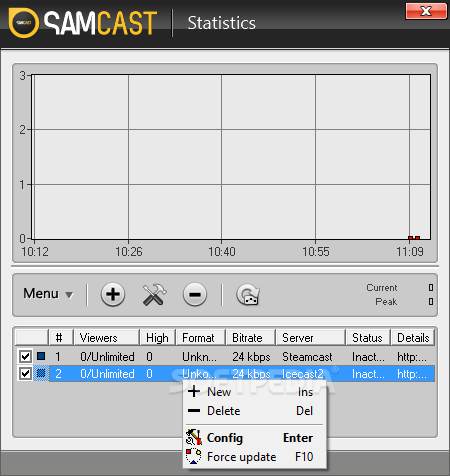Click the plus icon beside New
The width and height of the screenshot is (450, 476).
(x=194, y=391)
